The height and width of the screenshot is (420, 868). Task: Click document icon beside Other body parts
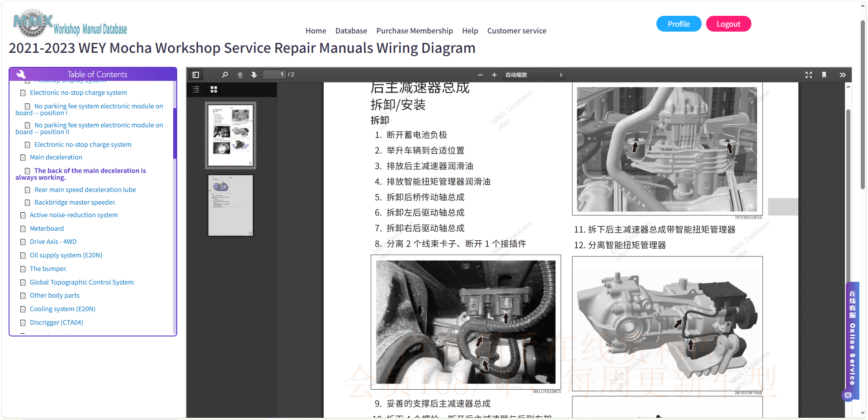click(x=23, y=296)
